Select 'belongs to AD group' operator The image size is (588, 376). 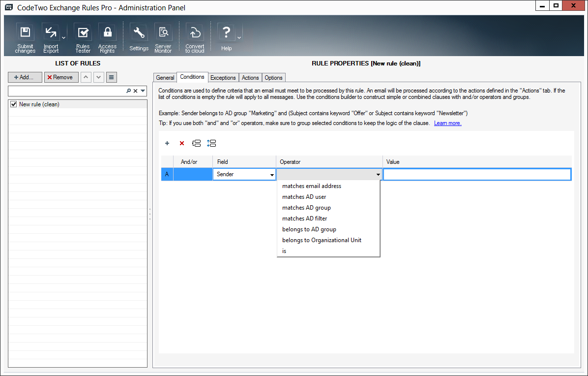[328, 230]
